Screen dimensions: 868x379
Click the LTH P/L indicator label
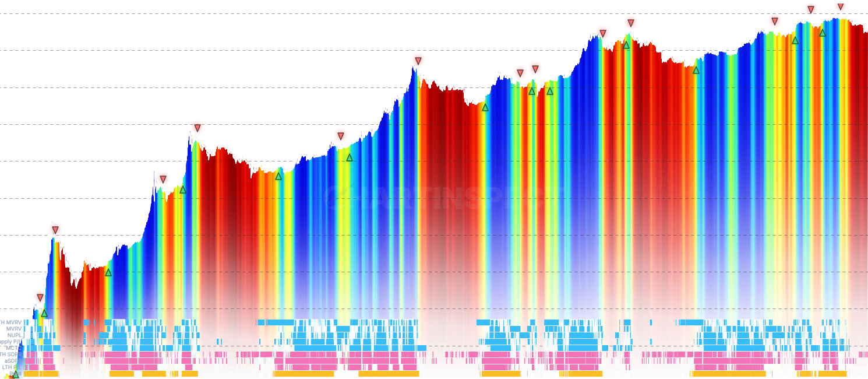(13, 367)
